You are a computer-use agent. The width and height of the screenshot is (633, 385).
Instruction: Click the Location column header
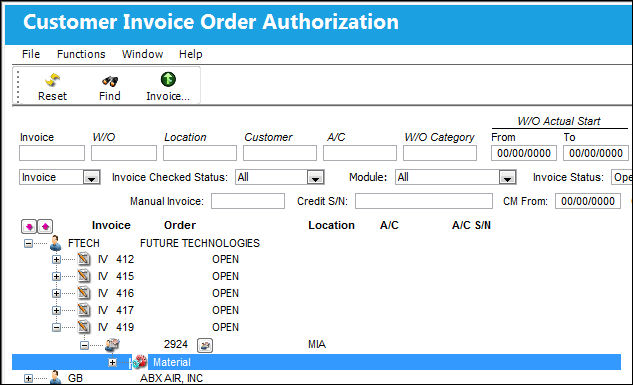(331, 225)
